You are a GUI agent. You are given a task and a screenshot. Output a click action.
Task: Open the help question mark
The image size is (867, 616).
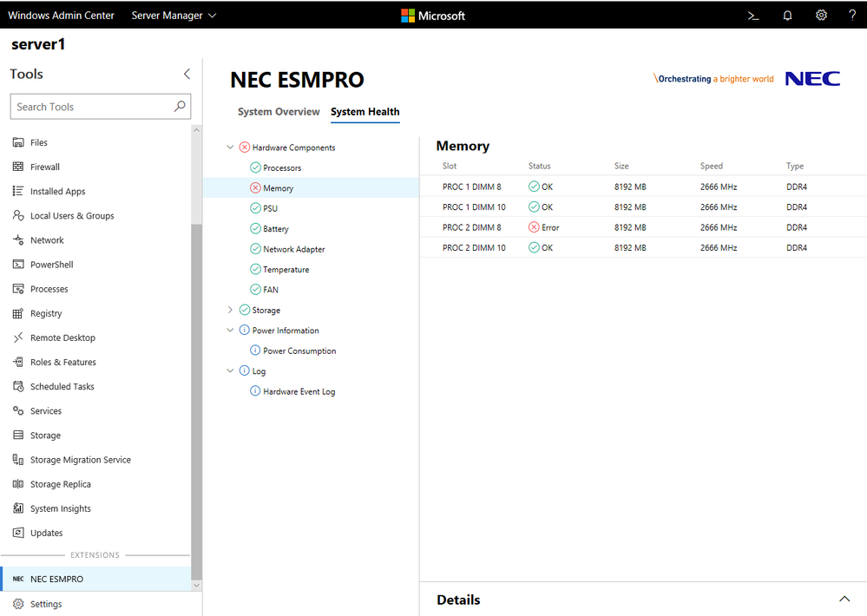(852, 15)
